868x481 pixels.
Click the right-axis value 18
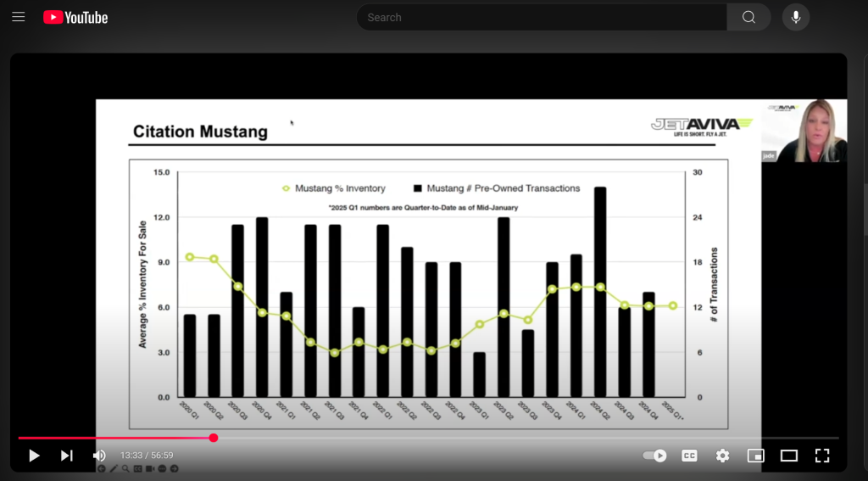tap(698, 262)
